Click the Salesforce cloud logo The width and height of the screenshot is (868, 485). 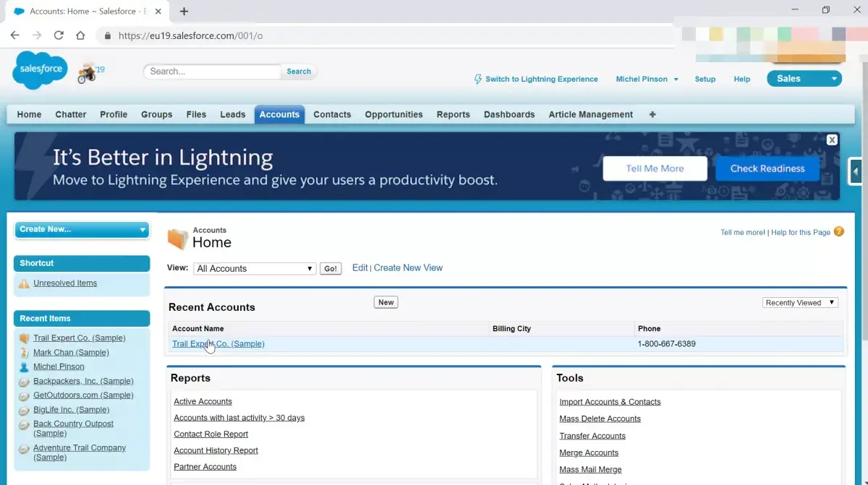[40, 70]
